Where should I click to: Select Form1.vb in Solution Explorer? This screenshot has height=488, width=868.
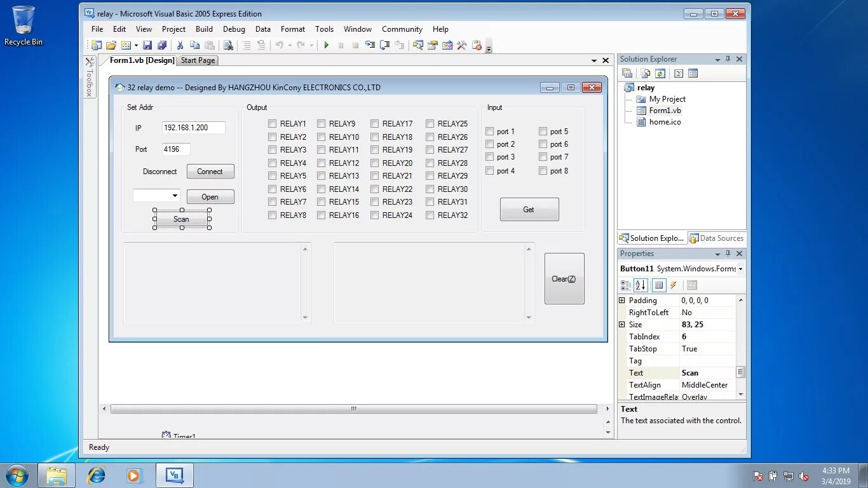click(665, 111)
